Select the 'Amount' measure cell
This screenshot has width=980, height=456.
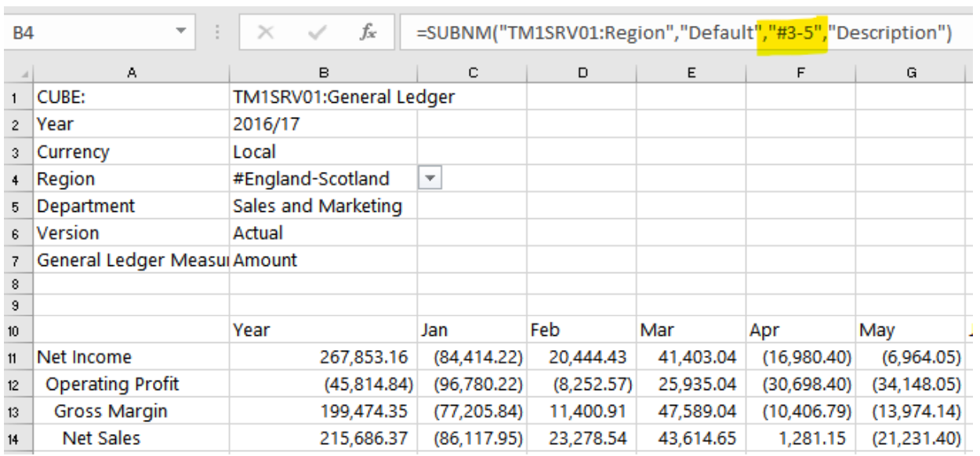click(323, 260)
